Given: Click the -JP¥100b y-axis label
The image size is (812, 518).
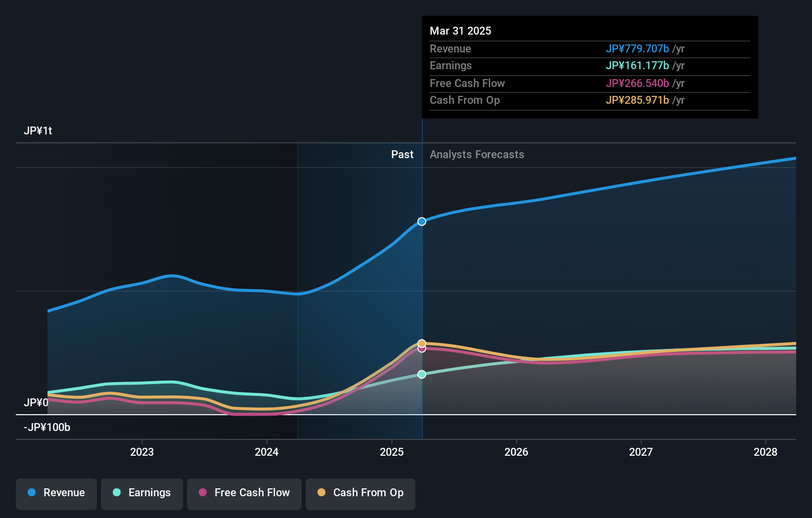Looking at the screenshot, I should click(47, 428).
